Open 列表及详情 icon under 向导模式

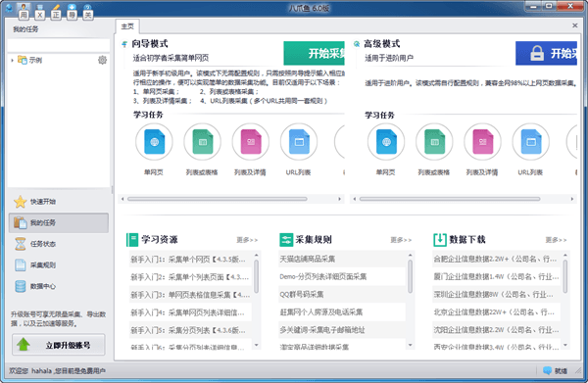click(x=251, y=142)
